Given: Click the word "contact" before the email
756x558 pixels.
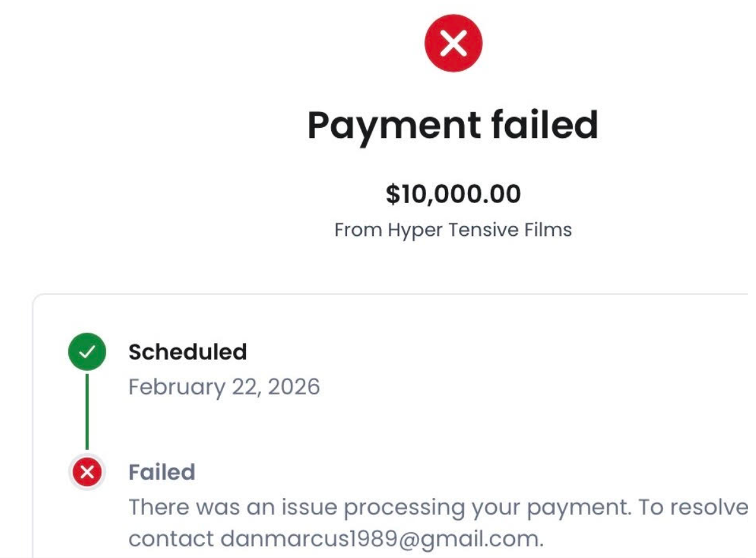Looking at the screenshot, I should point(171,539).
